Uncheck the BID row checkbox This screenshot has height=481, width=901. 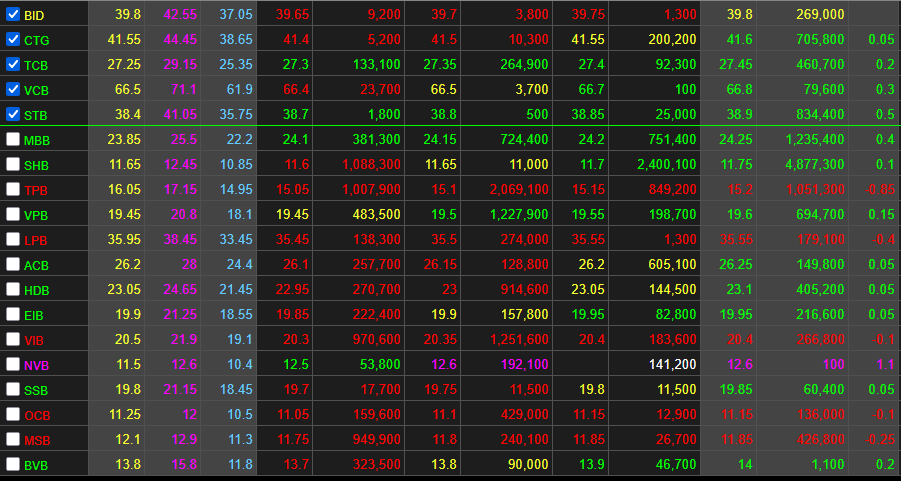[x=13, y=14]
